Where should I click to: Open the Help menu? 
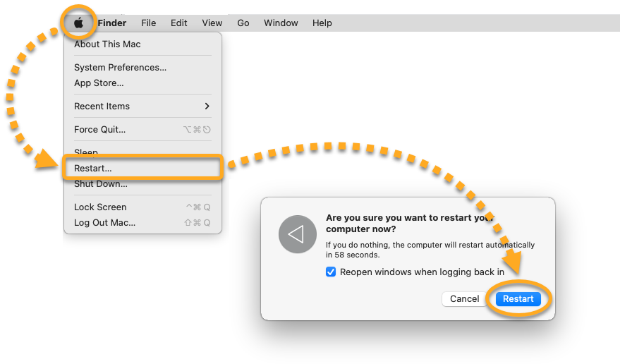pos(322,23)
